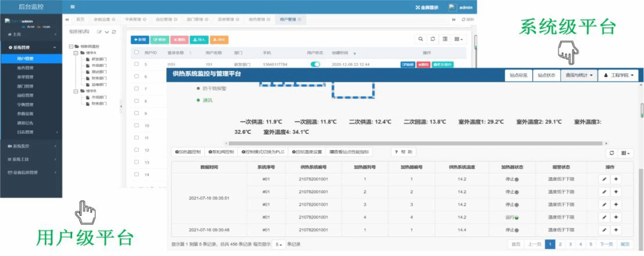Open the 查询与统计 dropdown menu
The image size is (644, 256).
pyautogui.click(x=578, y=75)
